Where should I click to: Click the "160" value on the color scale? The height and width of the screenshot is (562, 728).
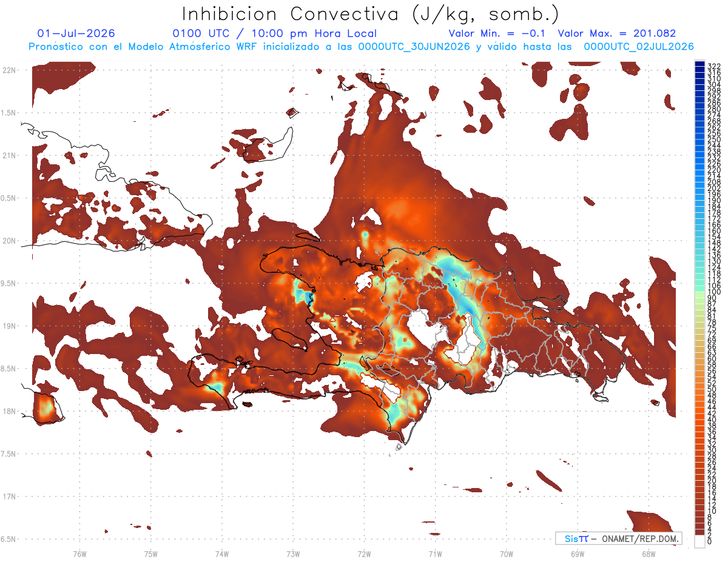tap(714, 231)
